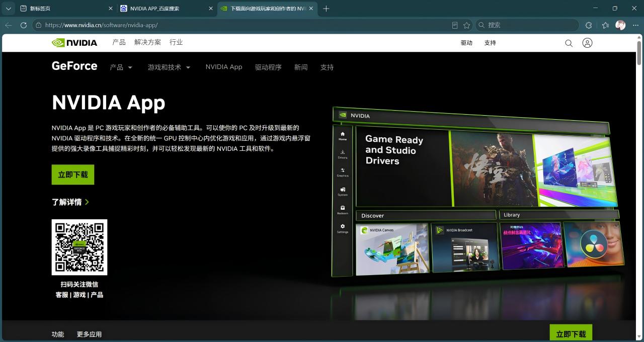Open the favorites list icon

[605, 25]
